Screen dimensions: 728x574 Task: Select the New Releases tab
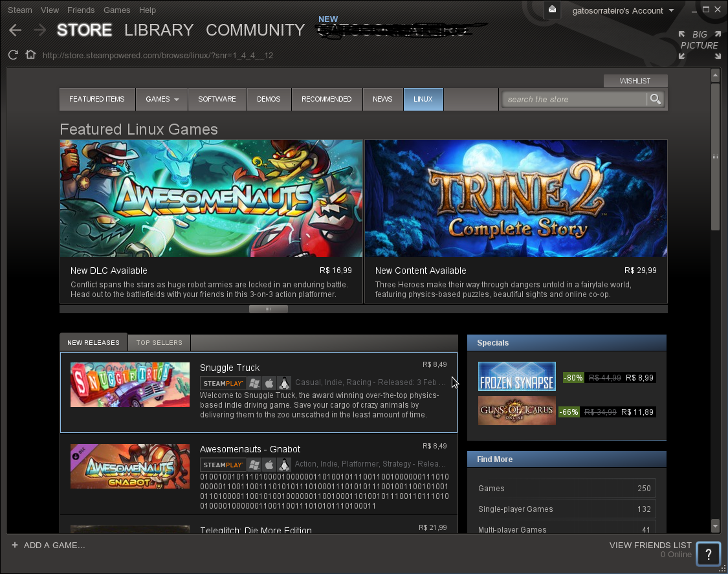coord(93,342)
